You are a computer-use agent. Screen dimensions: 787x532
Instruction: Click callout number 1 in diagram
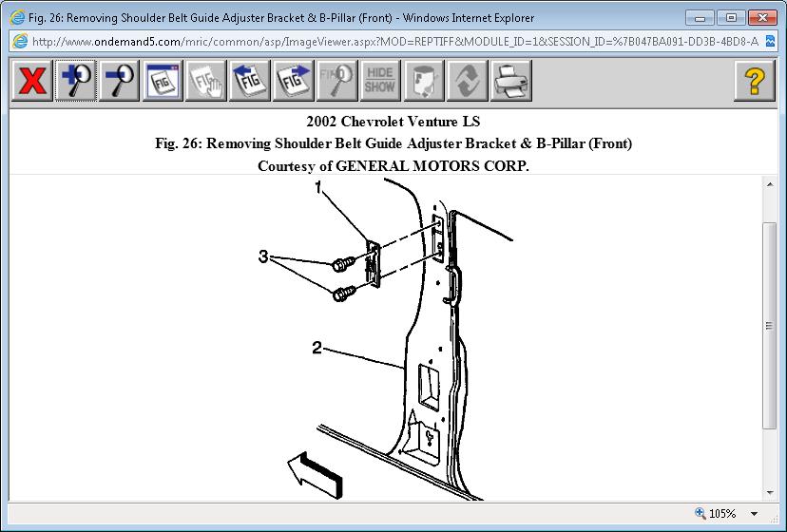click(317, 188)
